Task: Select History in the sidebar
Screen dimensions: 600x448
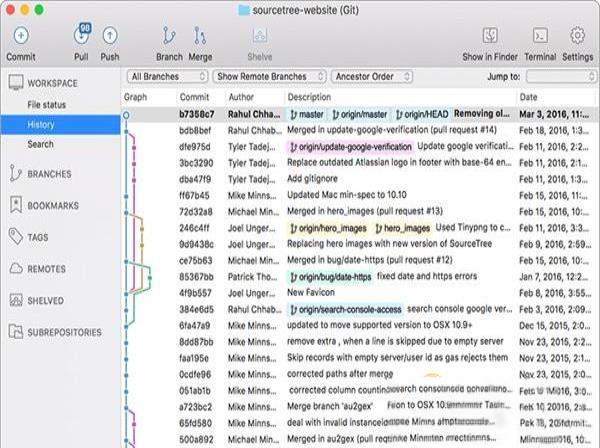Action: [60, 125]
